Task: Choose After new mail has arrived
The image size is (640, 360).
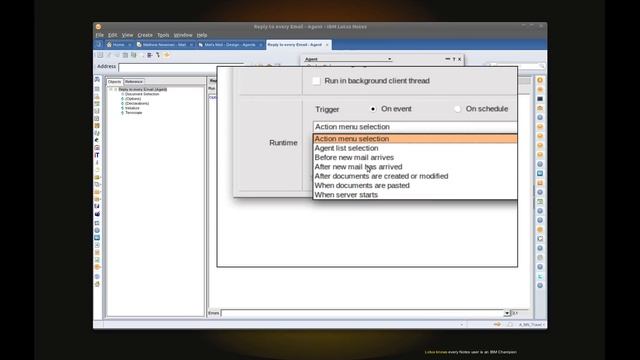Action: point(415,167)
